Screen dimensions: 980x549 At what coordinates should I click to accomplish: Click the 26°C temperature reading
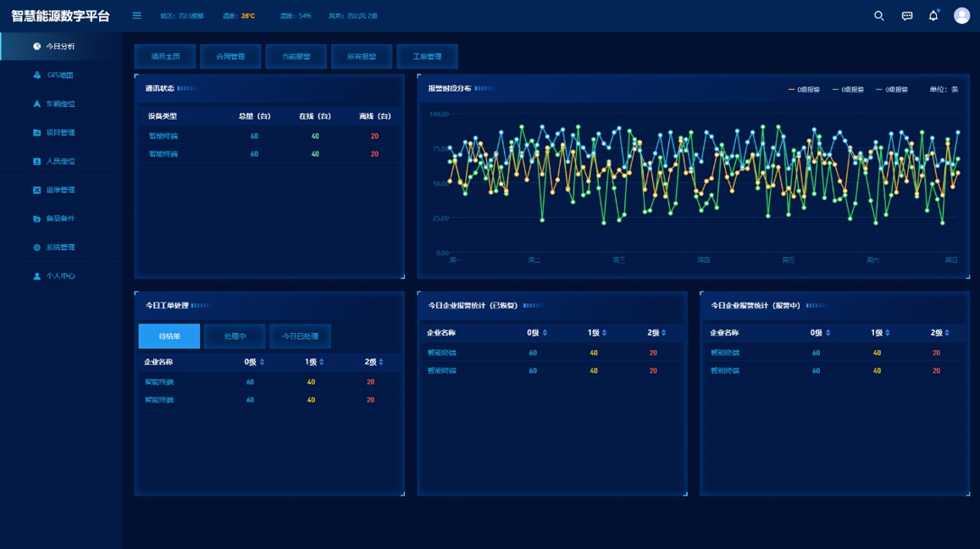point(247,15)
